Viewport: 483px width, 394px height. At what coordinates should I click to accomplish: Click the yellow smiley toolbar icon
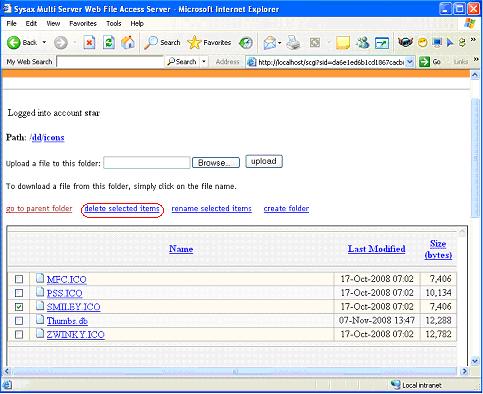pyautogui.click(x=423, y=43)
